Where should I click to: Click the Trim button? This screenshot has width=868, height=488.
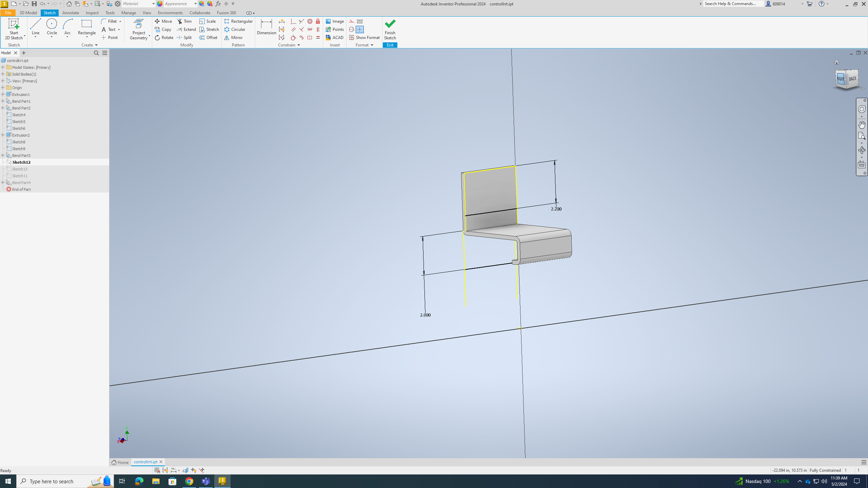184,21
